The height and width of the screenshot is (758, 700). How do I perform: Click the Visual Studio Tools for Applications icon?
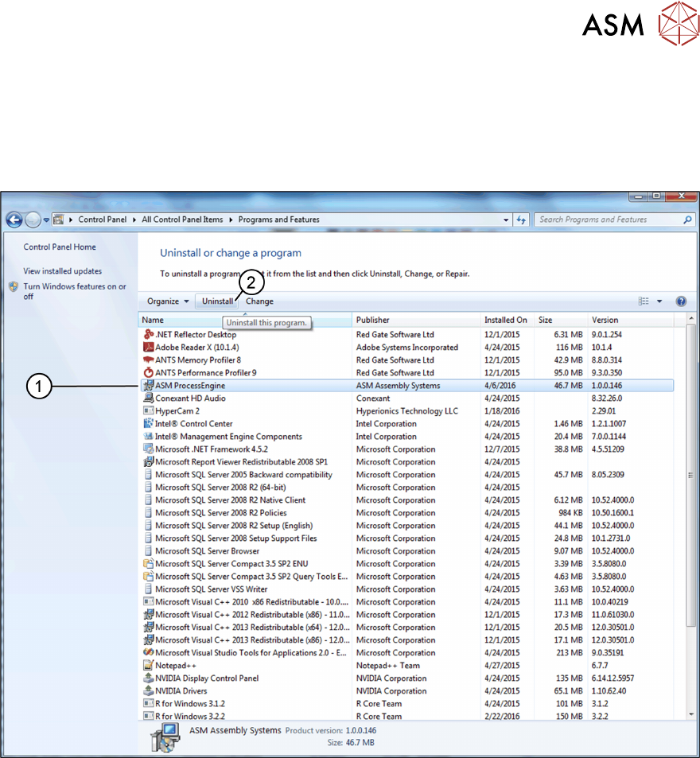(x=149, y=653)
